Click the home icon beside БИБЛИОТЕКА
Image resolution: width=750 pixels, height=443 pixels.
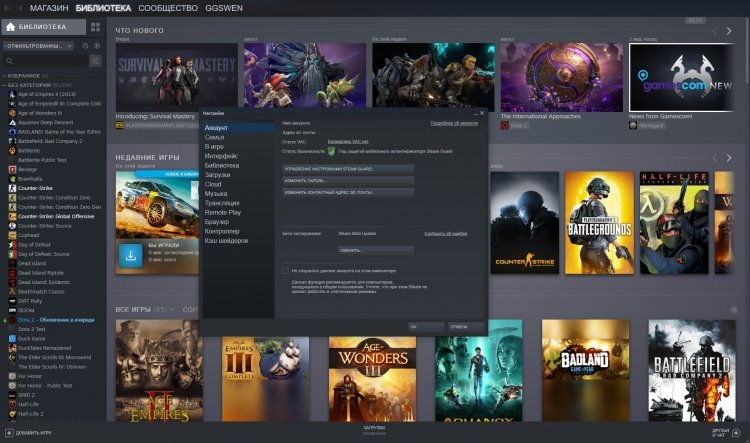[x=11, y=27]
